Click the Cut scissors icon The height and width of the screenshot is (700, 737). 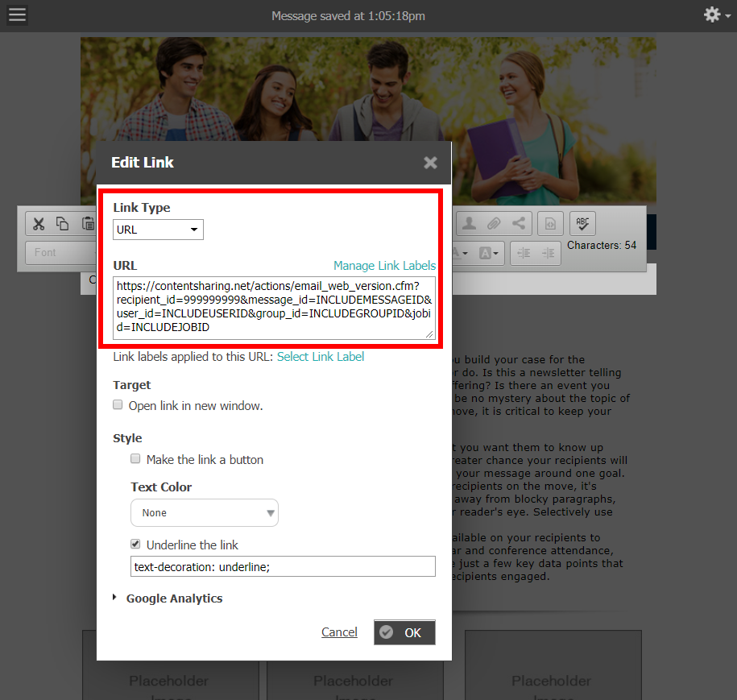click(x=38, y=224)
